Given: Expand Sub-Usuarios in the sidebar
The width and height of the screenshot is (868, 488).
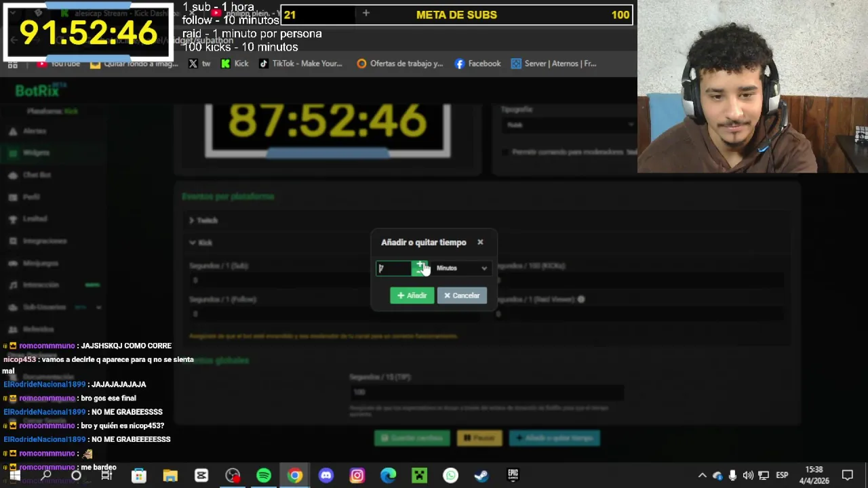Looking at the screenshot, I should pos(54,307).
